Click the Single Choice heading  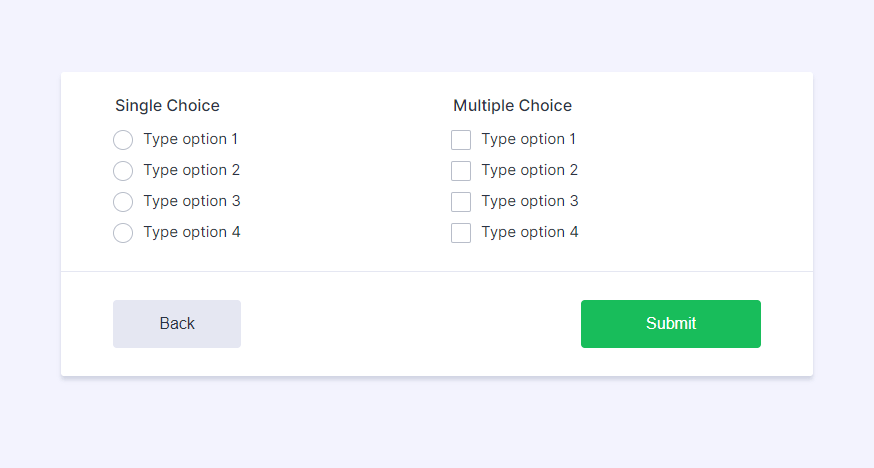[x=167, y=106]
